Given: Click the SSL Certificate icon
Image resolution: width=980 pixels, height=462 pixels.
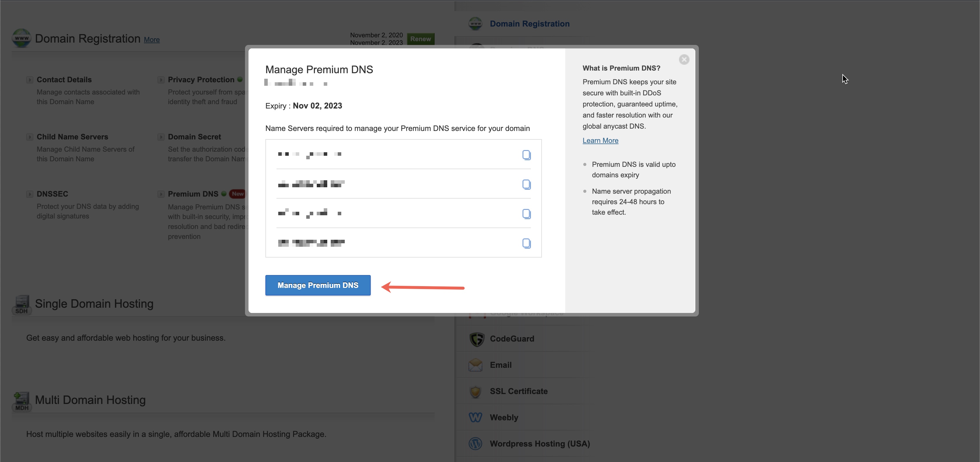Looking at the screenshot, I should click(476, 391).
